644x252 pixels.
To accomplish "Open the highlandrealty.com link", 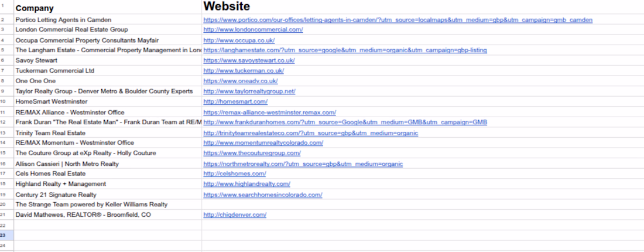I will click(247, 184).
